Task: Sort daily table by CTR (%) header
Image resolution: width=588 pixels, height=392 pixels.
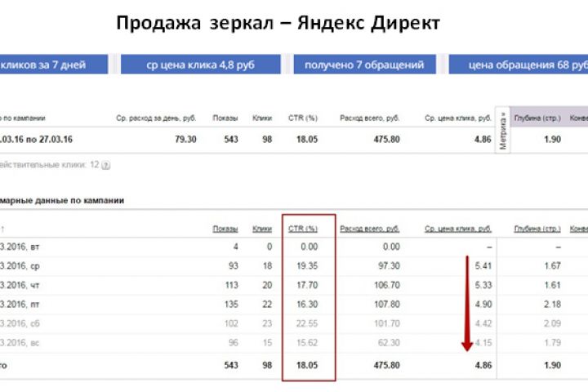Action: pos(303,229)
